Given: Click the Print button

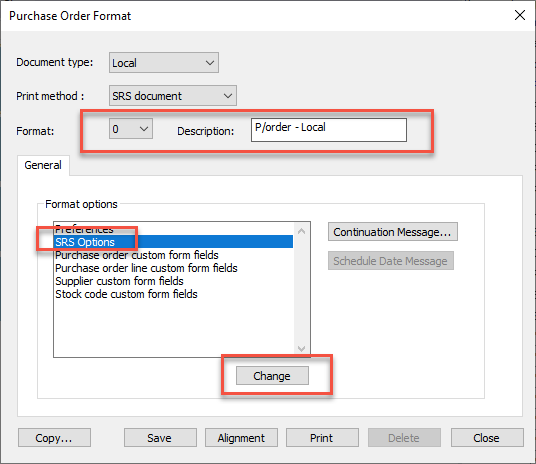Looking at the screenshot, I should [322, 438].
